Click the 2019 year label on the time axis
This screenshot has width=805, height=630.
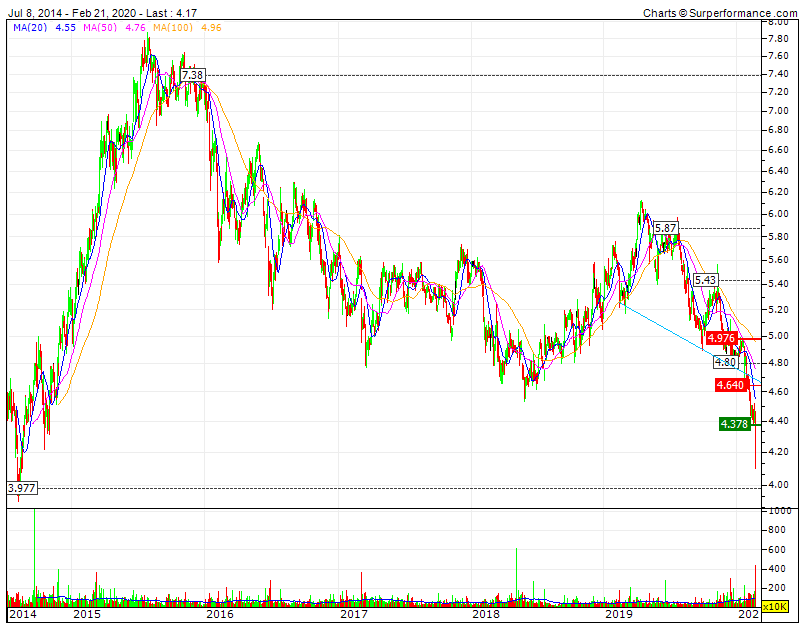pyautogui.click(x=619, y=614)
